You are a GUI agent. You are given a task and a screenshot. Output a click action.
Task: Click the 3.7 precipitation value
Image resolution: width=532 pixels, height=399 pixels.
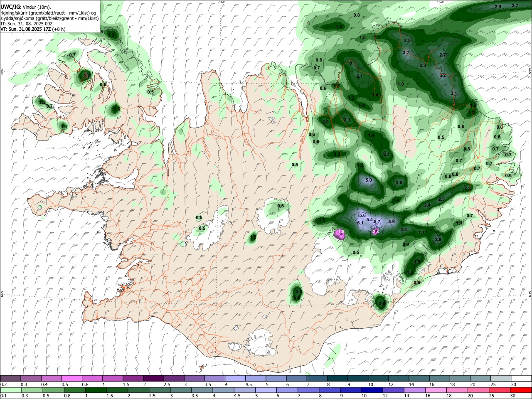(406, 53)
